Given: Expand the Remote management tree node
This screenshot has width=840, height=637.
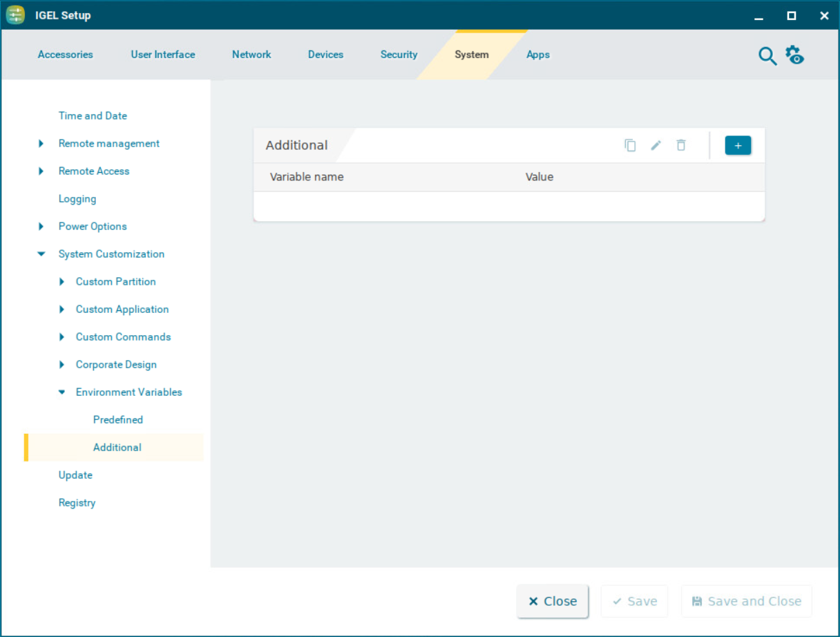Looking at the screenshot, I should (x=41, y=144).
